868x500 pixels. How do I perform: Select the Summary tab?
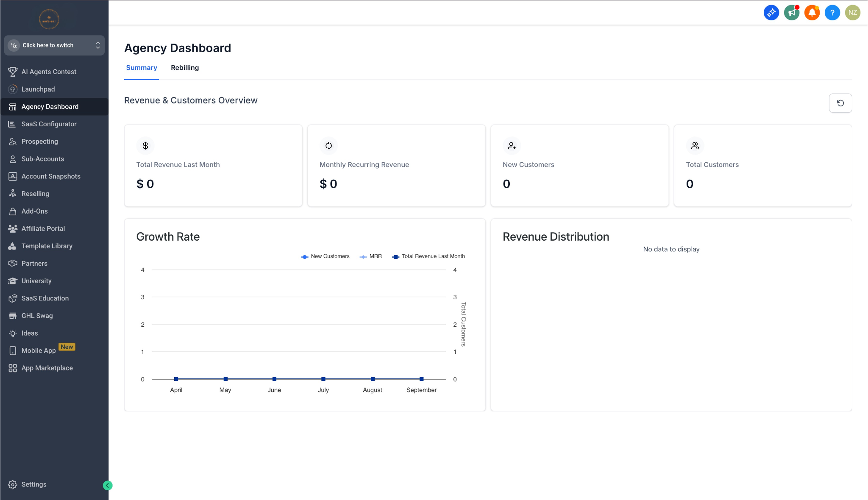(x=142, y=68)
